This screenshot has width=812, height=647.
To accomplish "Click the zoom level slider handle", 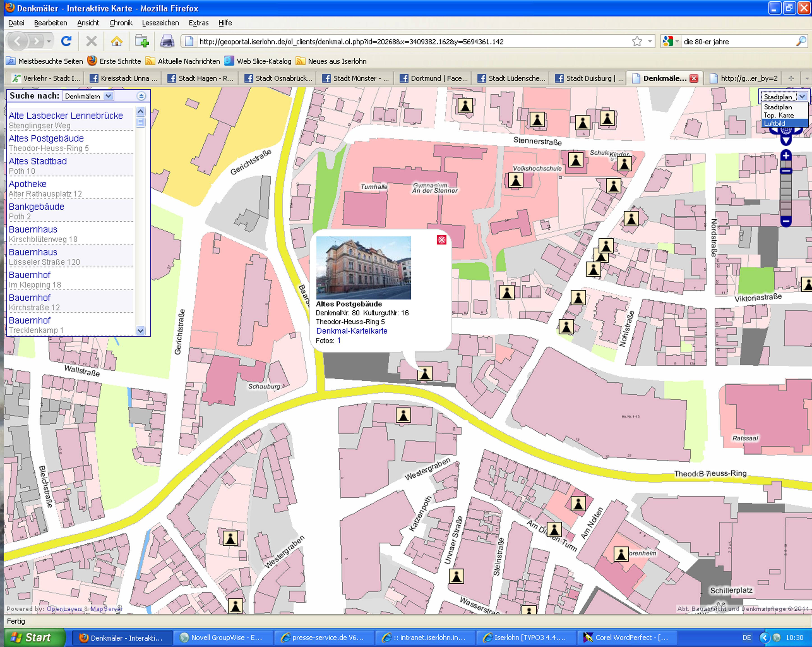I will (x=786, y=171).
